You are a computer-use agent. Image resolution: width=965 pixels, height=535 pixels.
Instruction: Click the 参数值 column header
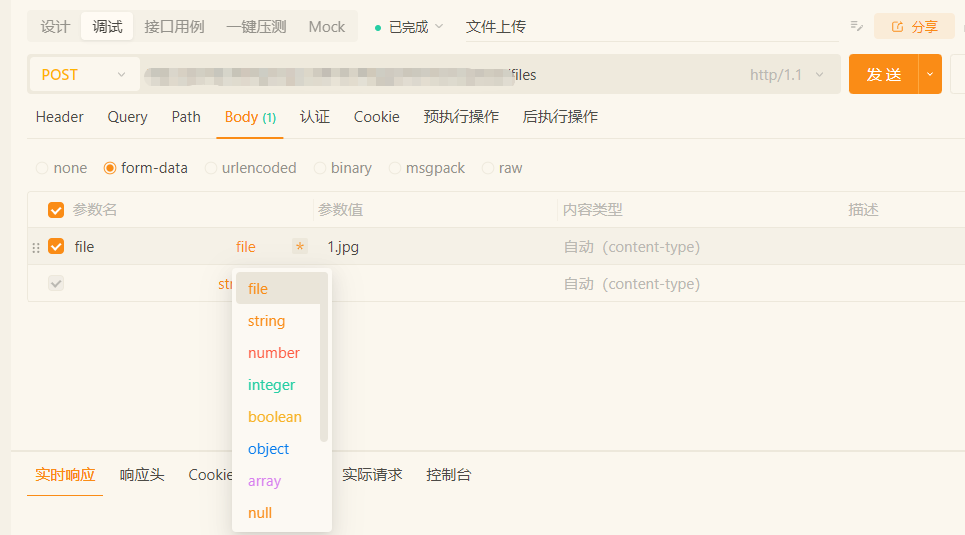click(x=340, y=210)
